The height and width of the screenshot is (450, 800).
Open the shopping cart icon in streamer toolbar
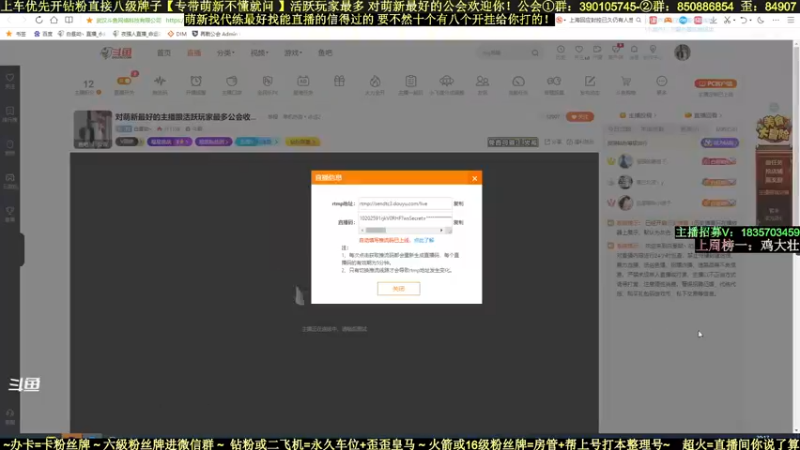(626, 81)
